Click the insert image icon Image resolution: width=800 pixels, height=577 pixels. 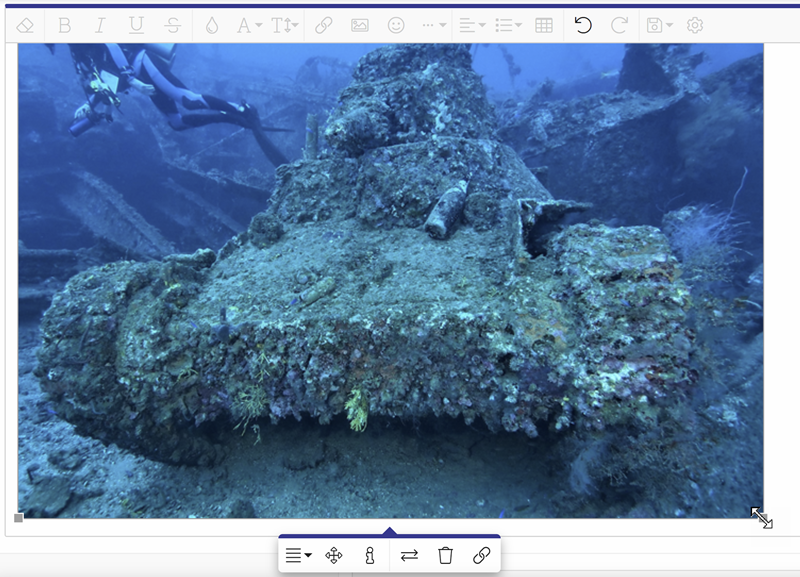click(x=360, y=26)
